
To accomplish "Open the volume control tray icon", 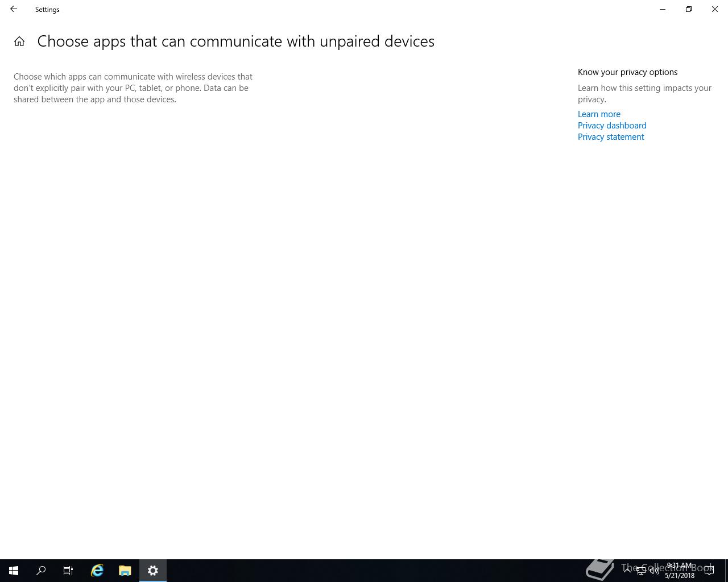I will (x=655, y=571).
